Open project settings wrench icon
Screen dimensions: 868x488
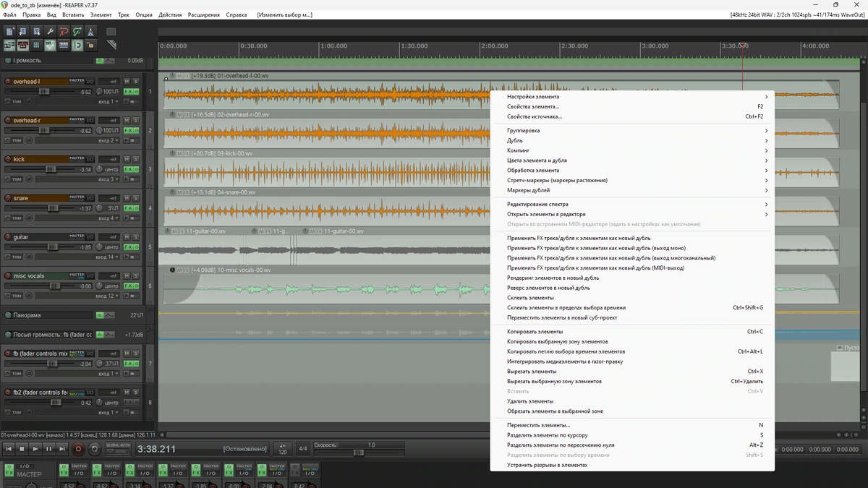[x=50, y=32]
